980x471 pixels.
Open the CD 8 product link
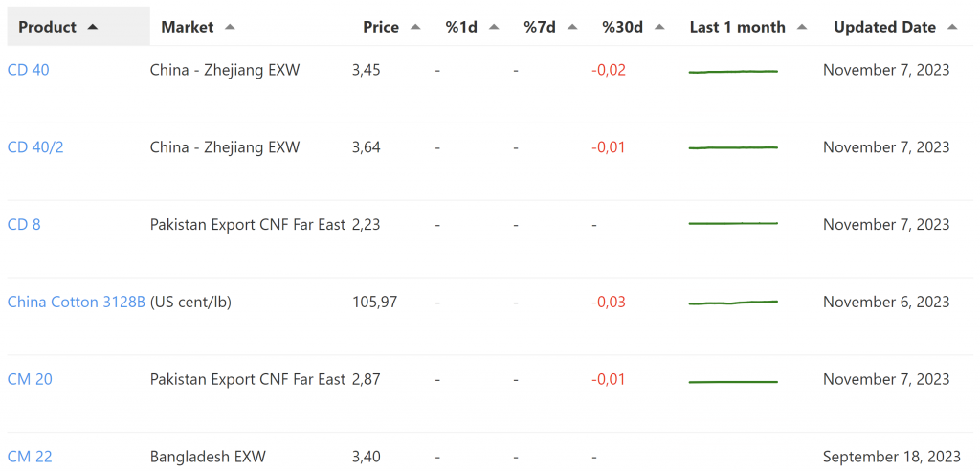coord(24,225)
